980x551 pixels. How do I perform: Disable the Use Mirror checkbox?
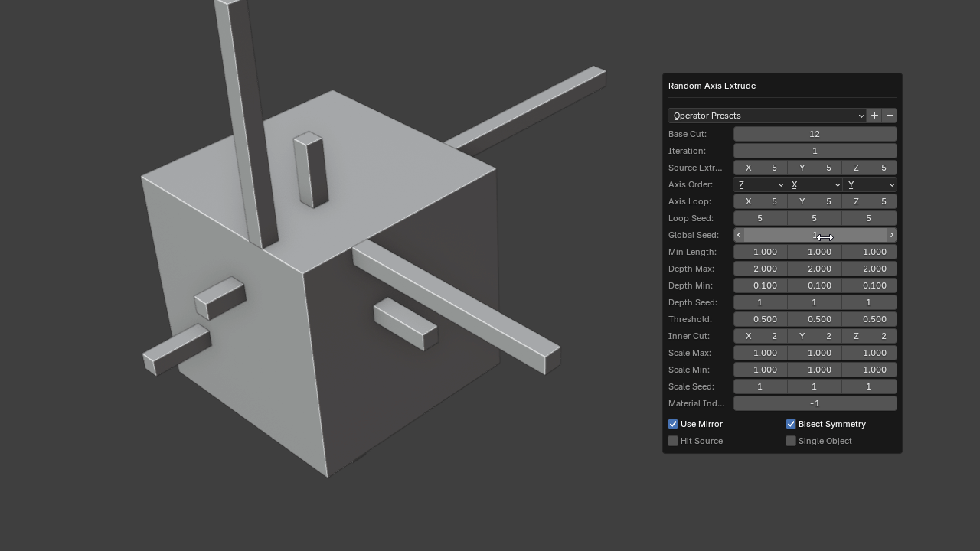[x=673, y=424]
